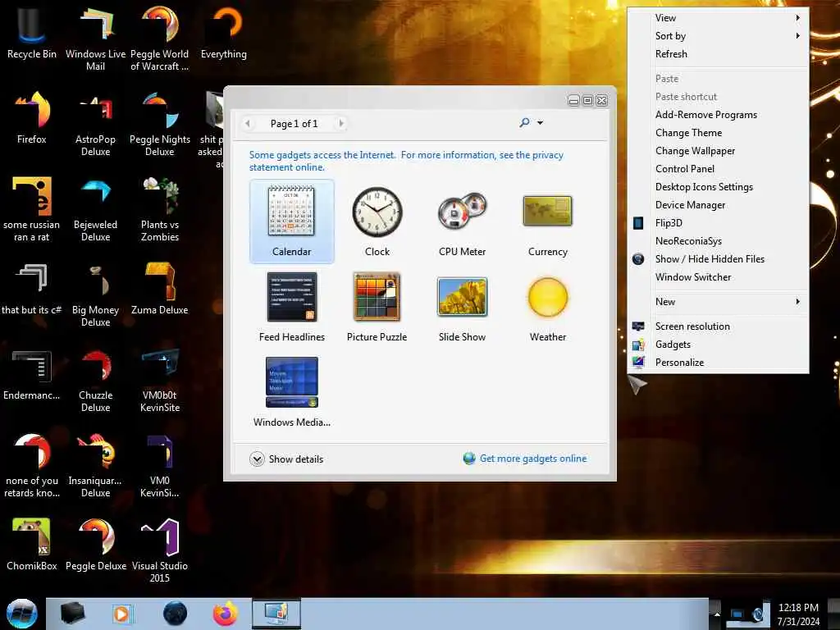Select the CPU Meter gadget
The image size is (840, 630).
463,221
